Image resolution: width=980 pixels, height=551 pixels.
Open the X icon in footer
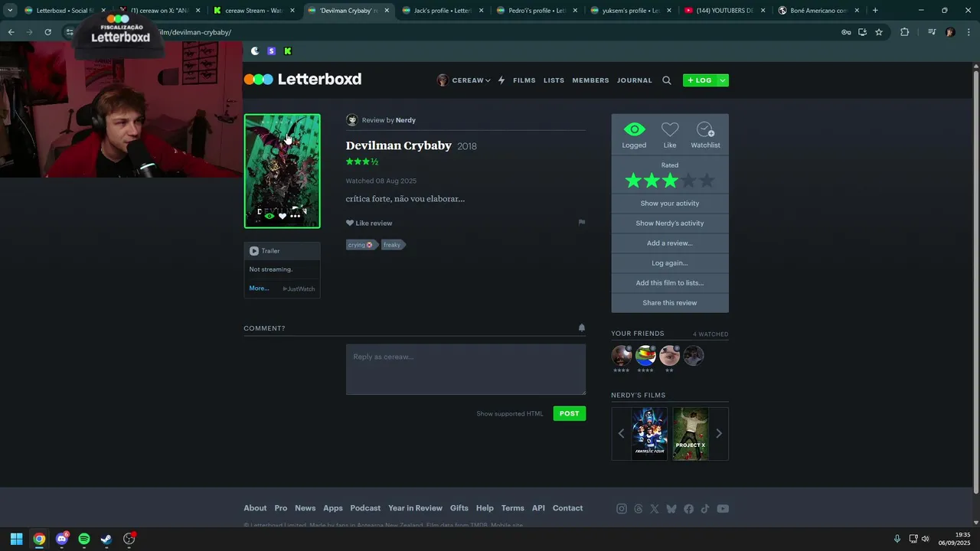(x=655, y=509)
